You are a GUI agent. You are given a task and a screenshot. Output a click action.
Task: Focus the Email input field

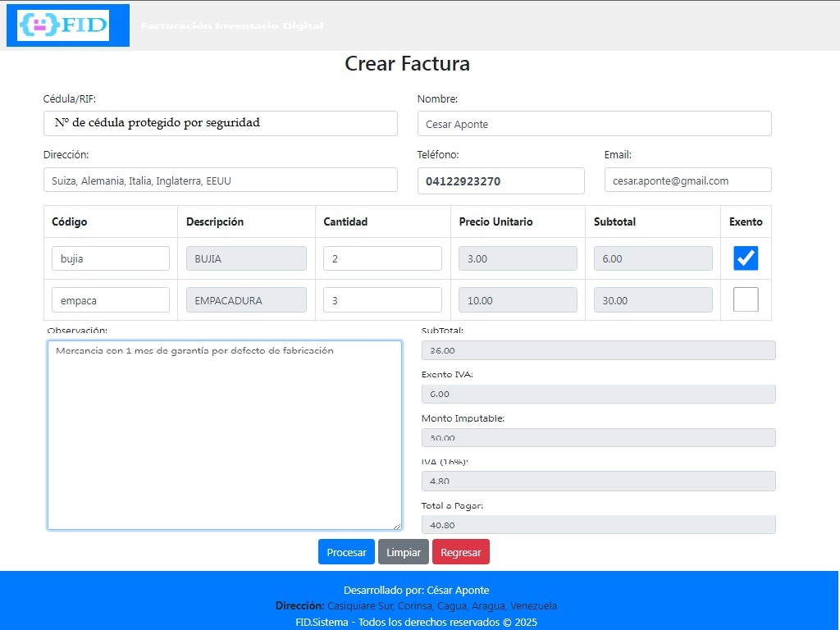687,180
